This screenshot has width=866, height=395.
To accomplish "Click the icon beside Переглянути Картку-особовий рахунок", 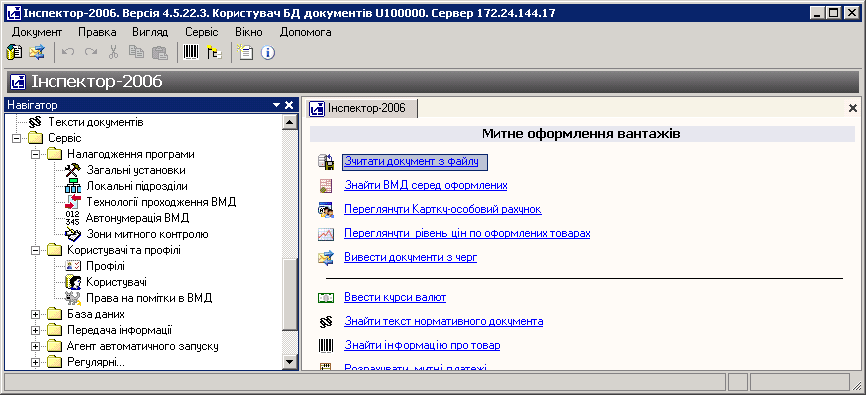I will 326,209.
